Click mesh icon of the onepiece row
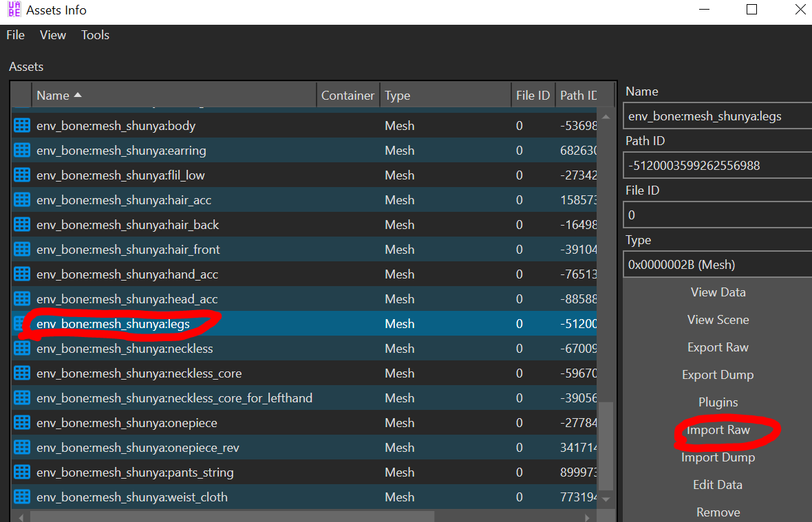812x522 pixels. (22, 423)
